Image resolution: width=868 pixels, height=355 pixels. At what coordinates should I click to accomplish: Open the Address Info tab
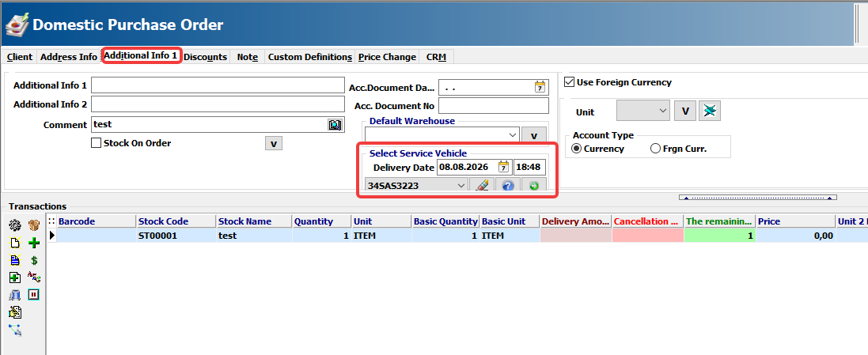pyautogui.click(x=69, y=57)
